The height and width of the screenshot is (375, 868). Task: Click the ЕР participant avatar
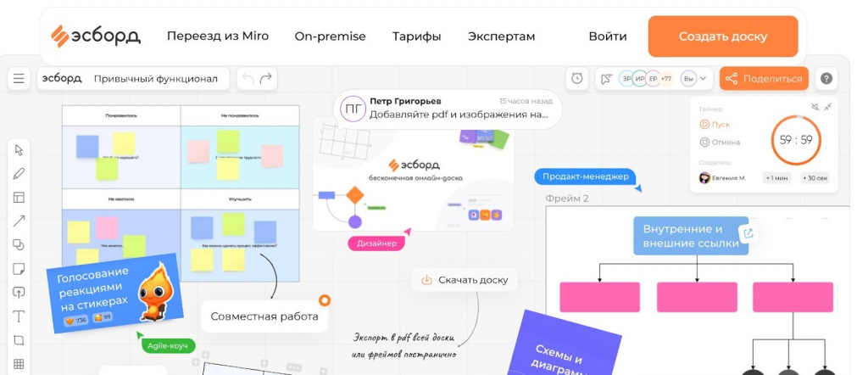654,79
